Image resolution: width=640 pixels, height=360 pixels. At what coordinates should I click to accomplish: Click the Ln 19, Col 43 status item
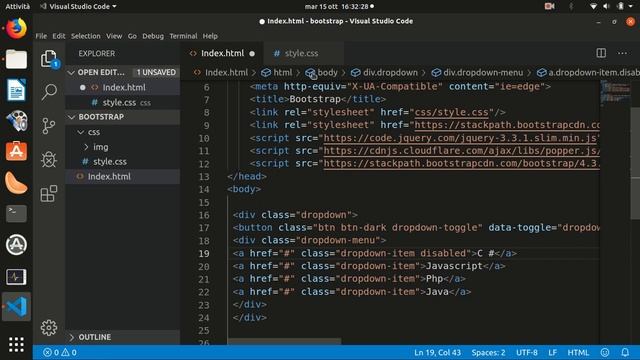coord(437,352)
